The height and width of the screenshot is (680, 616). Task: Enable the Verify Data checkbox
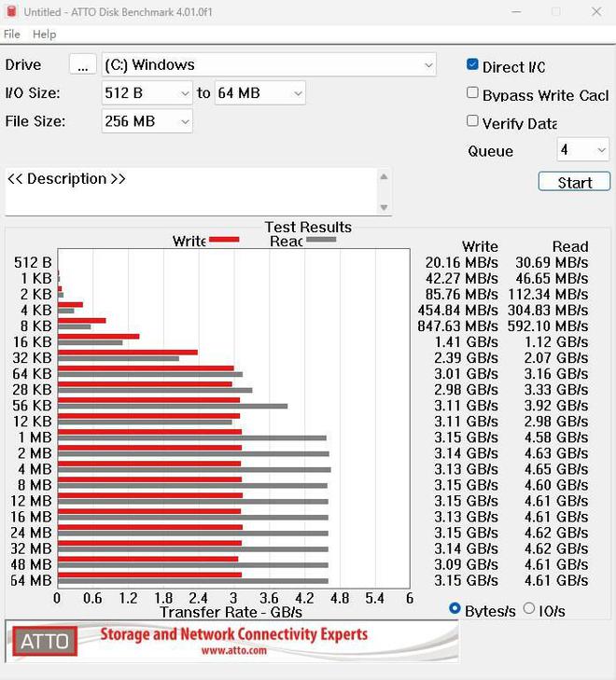coord(472,120)
